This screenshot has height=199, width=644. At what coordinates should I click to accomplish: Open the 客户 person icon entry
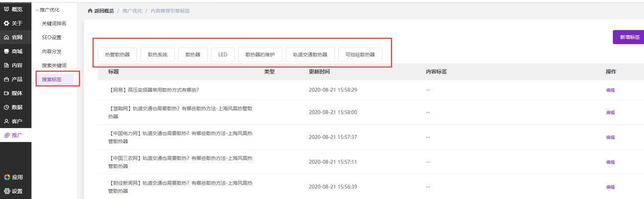pyautogui.click(x=6, y=121)
